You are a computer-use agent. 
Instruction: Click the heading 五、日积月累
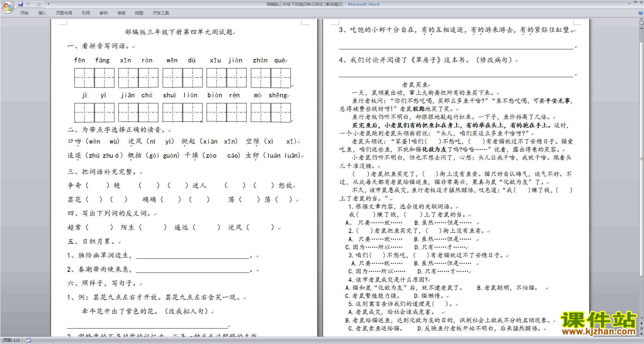tap(92, 242)
